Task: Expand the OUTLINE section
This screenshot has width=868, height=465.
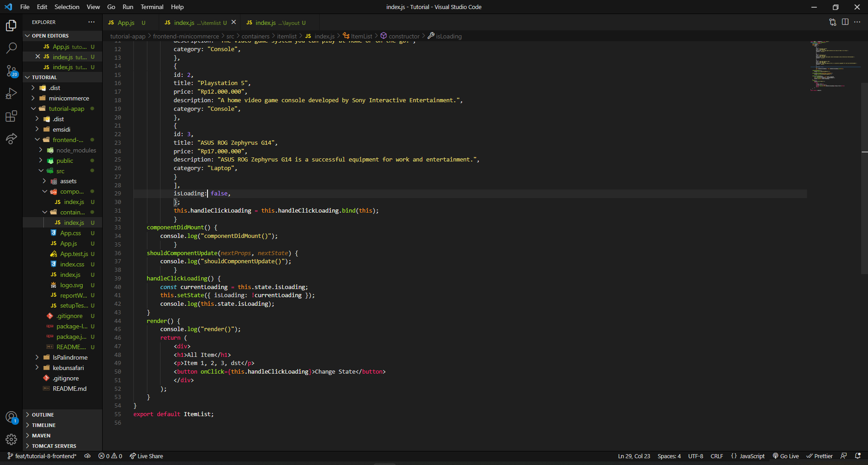Action: pyautogui.click(x=43, y=414)
